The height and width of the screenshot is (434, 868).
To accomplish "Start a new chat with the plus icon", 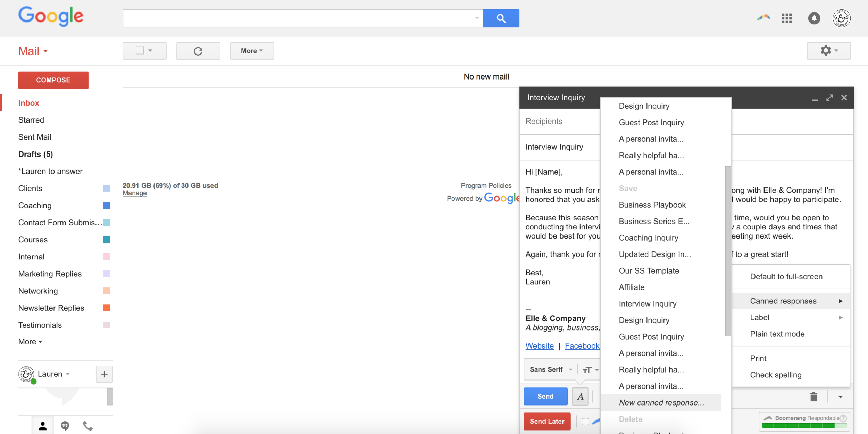I will point(104,374).
